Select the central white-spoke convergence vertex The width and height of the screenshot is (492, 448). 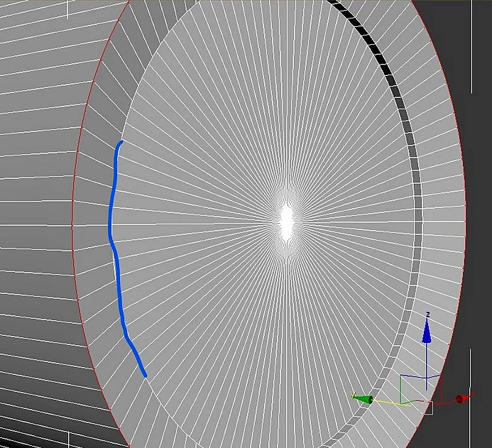(x=287, y=222)
